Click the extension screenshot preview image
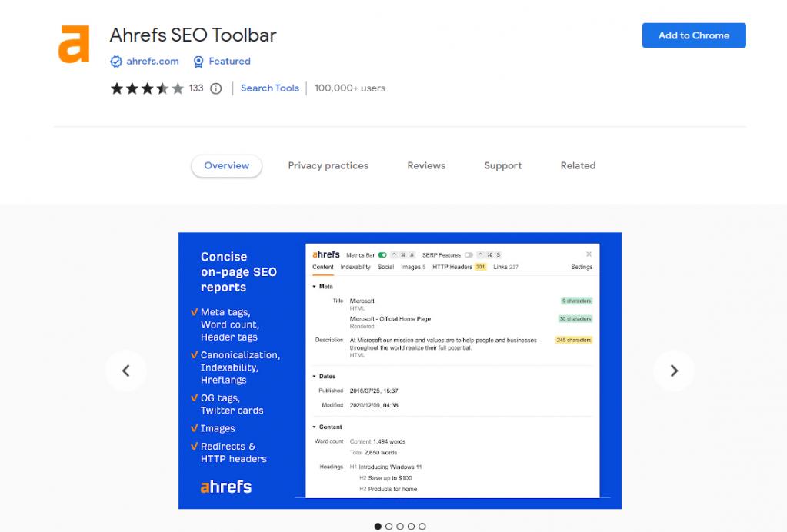Viewport: 787px width, 532px height. coord(400,371)
